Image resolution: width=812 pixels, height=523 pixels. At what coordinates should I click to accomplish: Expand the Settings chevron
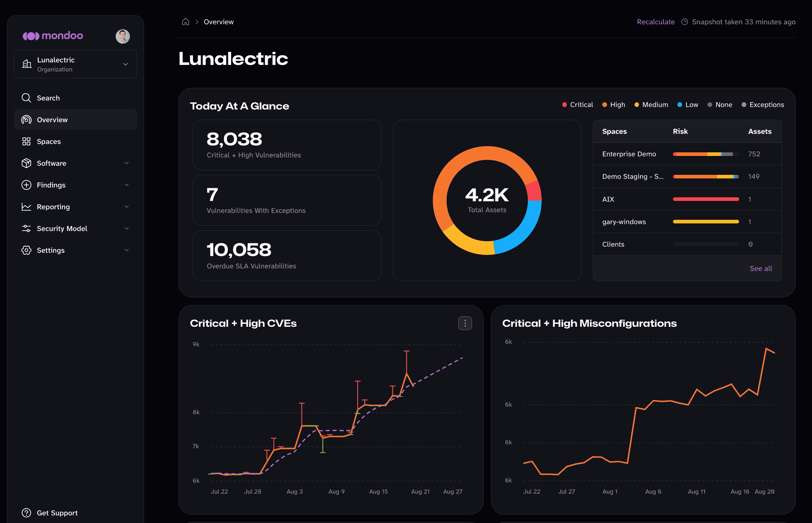click(127, 250)
